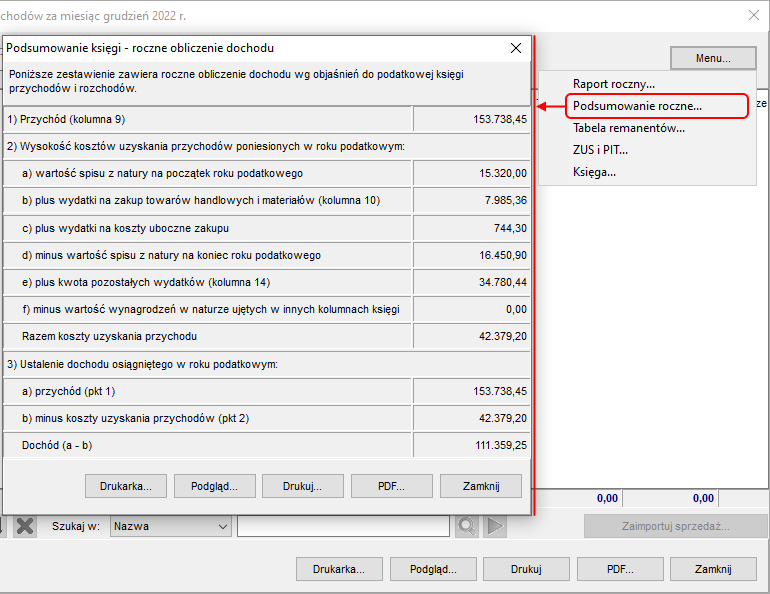Viewport: 770px width, 594px height.
Task: Select Dochód value 111.359,25
Action: [501, 445]
